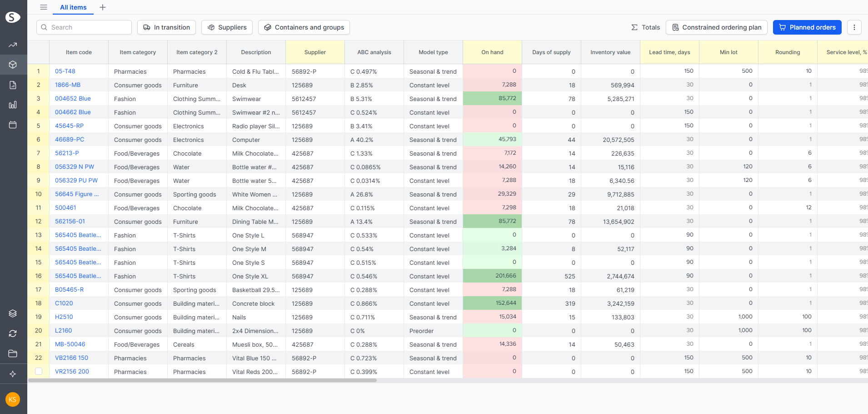
Task: Click the Constrained ordering plan button
Action: (717, 27)
